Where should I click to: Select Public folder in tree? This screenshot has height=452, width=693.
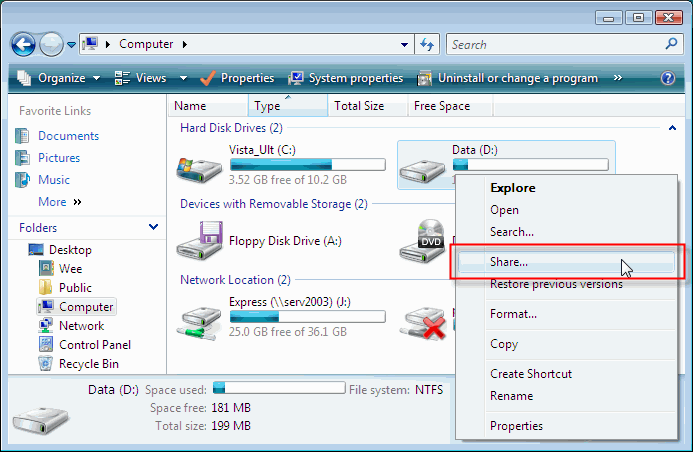75,288
